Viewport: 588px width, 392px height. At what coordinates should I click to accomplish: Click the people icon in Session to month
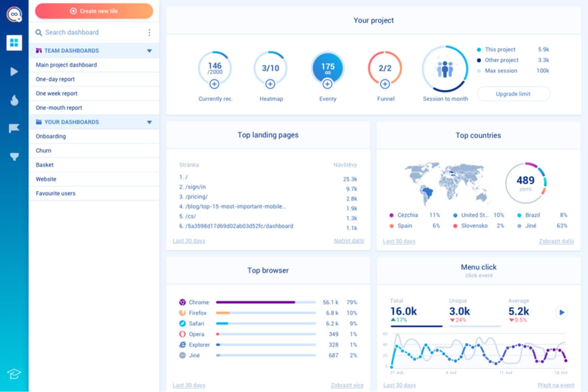445,69
